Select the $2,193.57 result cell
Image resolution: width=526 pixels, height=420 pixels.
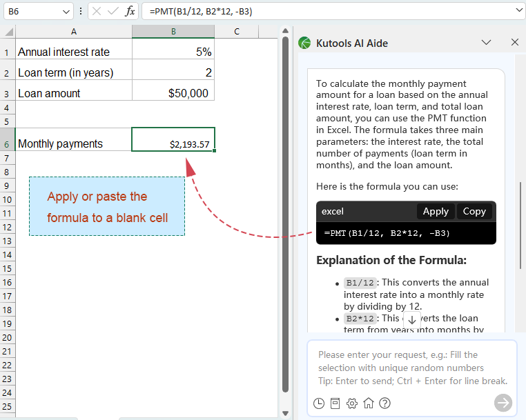pos(173,139)
